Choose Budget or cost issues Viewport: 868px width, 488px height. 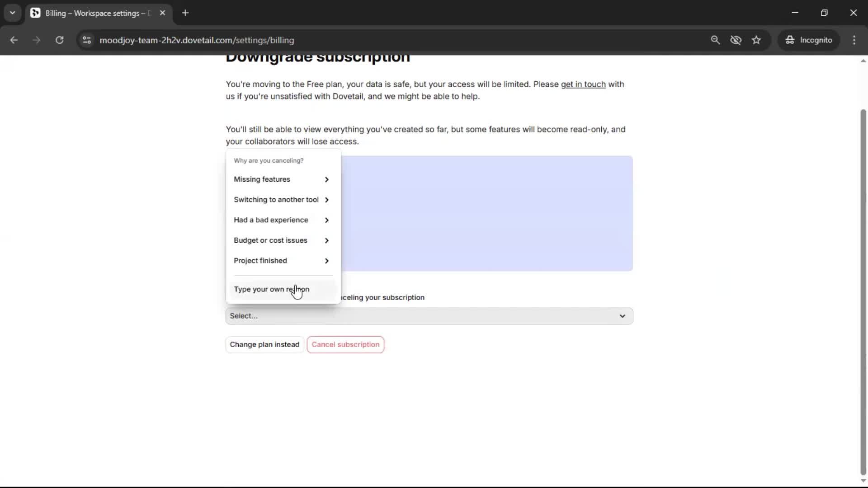(x=281, y=240)
